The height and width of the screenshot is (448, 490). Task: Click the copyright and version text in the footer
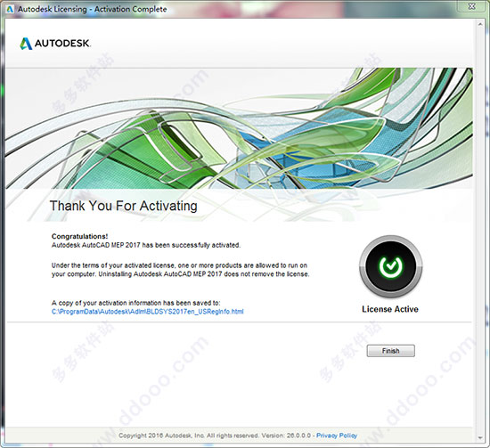click(215, 436)
